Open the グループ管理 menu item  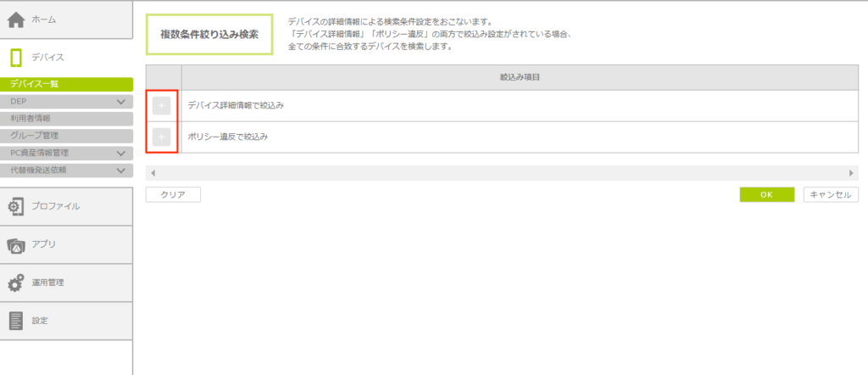(66, 135)
